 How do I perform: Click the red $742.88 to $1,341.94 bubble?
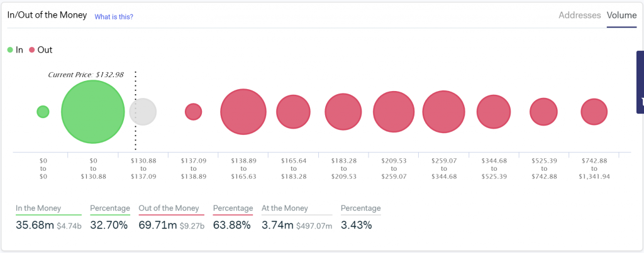(x=594, y=112)
